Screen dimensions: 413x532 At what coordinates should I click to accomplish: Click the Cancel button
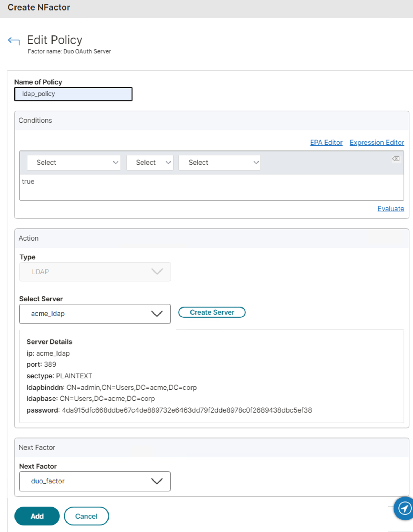[x=86, y=516]
